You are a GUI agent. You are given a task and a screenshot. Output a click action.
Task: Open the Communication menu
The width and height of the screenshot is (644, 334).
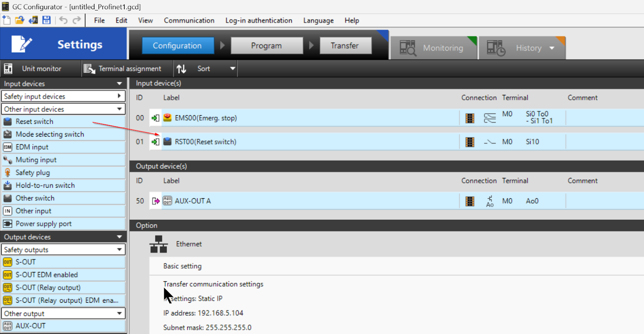click(x=189, y=20)
